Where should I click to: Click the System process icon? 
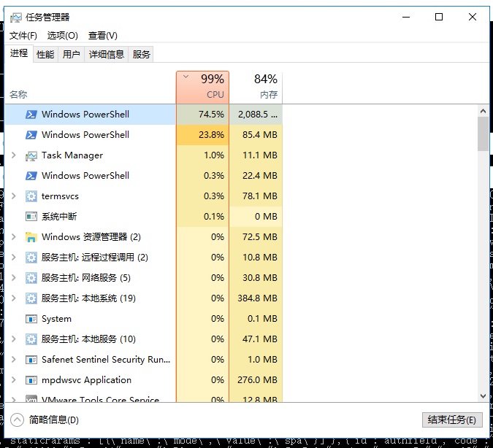coord(31,319)
